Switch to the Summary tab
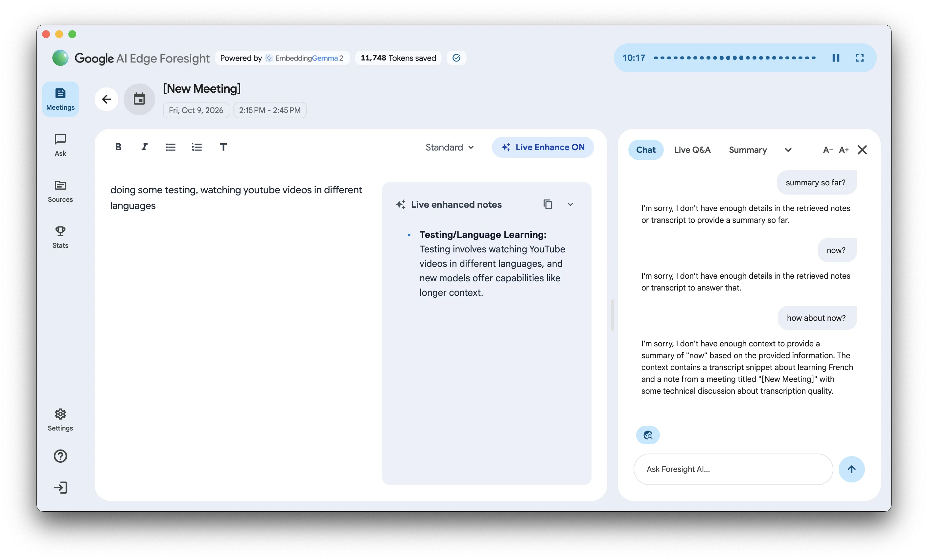The image size is (928, 560). [748, 150]
